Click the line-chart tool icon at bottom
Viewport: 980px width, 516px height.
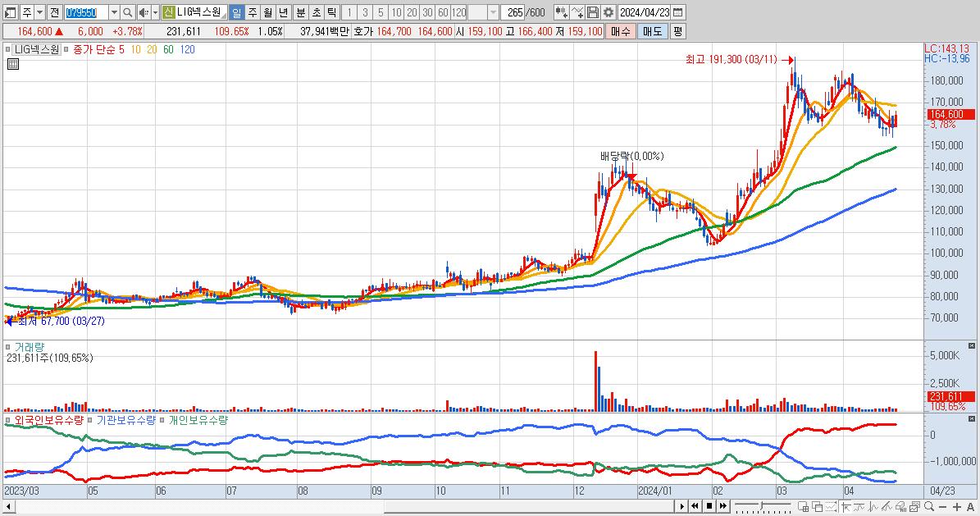859,507
